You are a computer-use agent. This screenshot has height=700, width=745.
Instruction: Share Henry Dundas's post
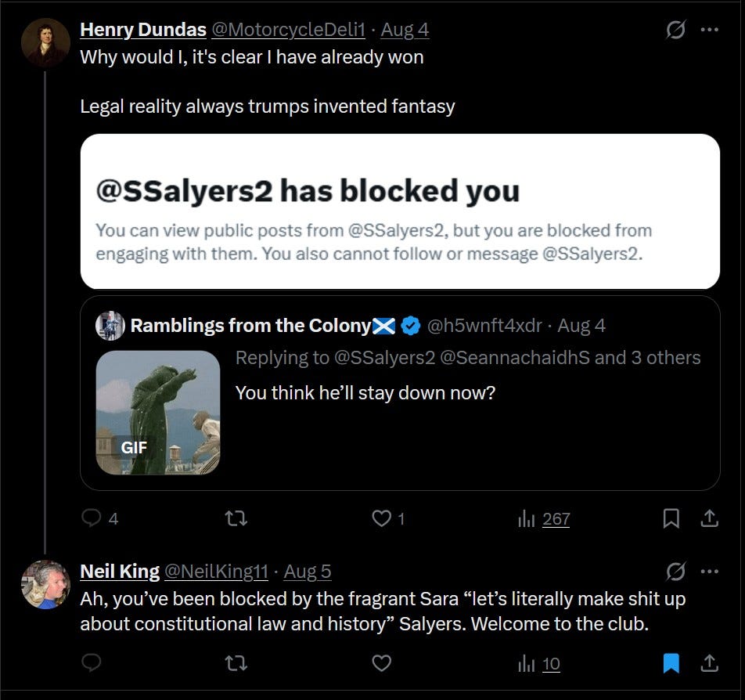709,518
